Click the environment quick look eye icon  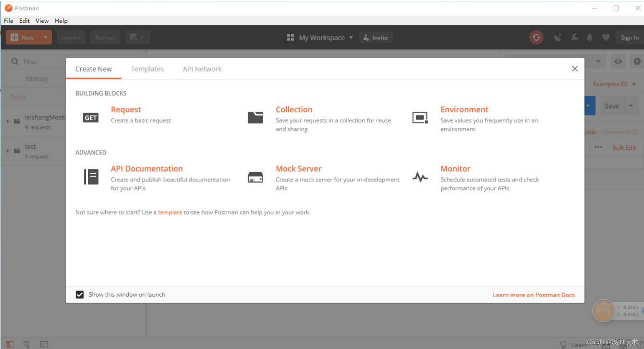[x=618, y=62]
